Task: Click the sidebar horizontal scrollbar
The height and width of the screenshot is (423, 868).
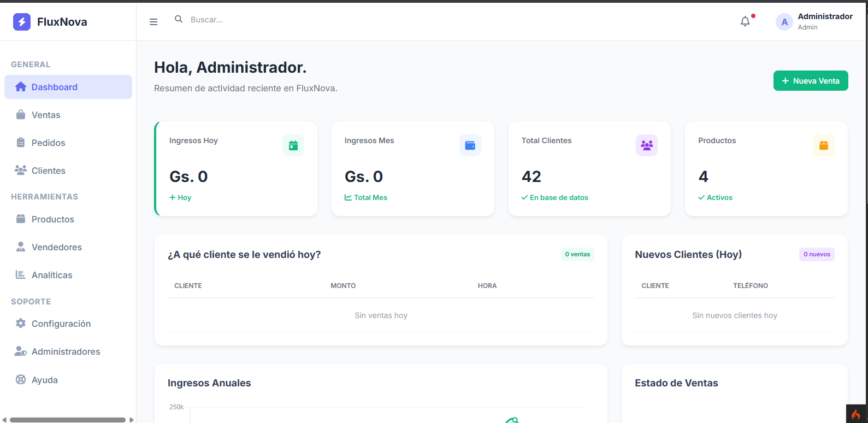Action: point(68,420)
